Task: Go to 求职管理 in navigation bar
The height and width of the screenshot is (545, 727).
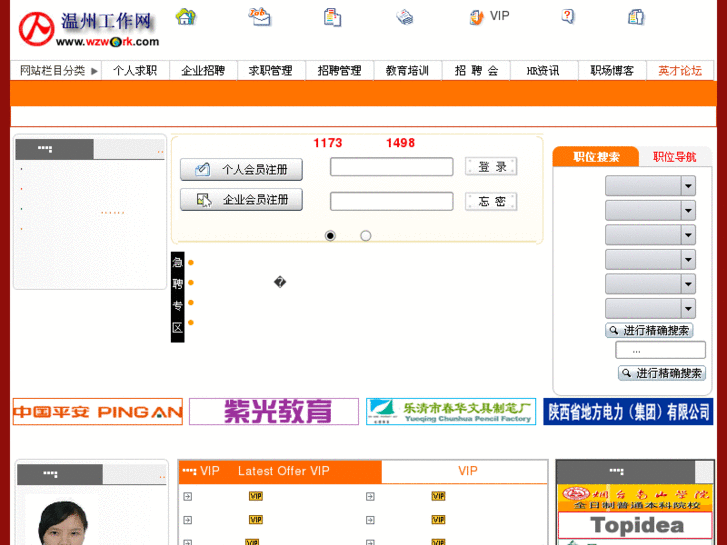Action: pyautogui.click(x=271, y=71)
